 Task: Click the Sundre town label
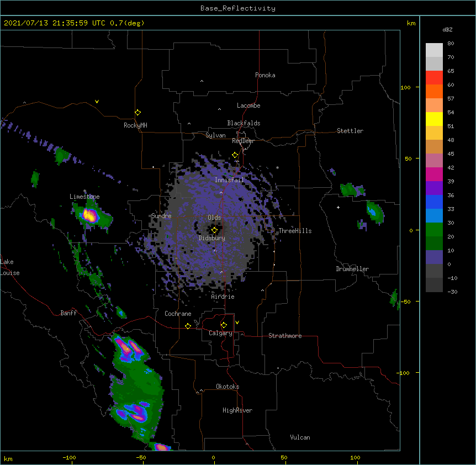161,216
